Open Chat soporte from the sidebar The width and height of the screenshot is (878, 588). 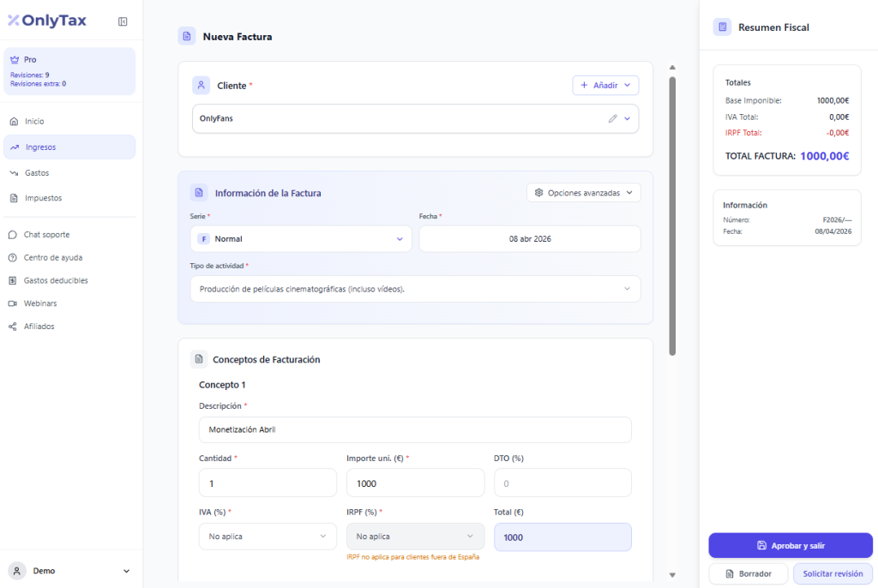pos(46,235)
